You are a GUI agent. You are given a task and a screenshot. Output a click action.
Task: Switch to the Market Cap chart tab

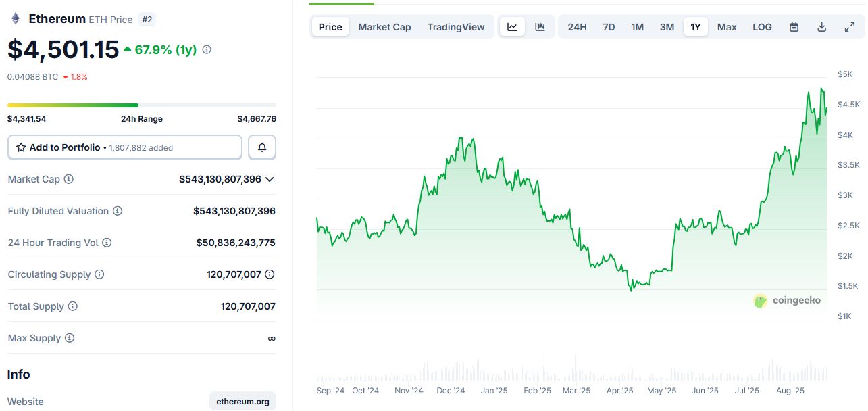tap(384, 27)
